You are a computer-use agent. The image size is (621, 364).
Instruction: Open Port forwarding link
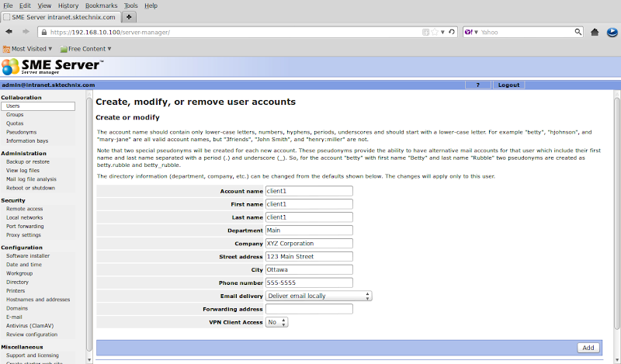[x=25, y=226]
